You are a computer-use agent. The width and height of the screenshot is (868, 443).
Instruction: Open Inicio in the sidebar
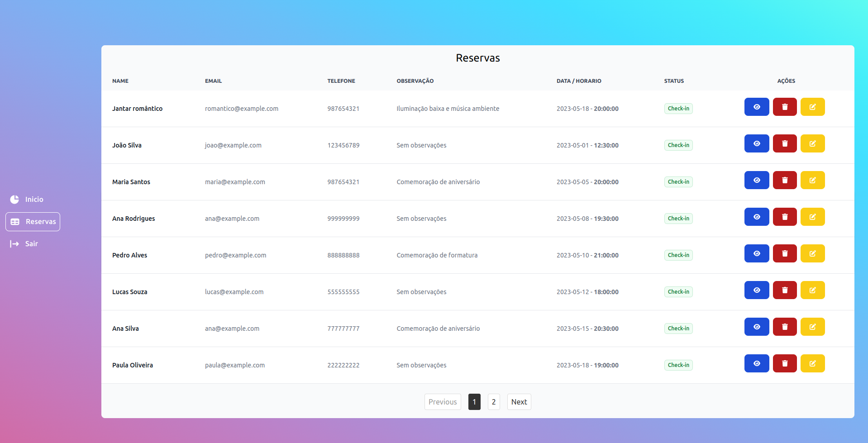pos(27,200)
